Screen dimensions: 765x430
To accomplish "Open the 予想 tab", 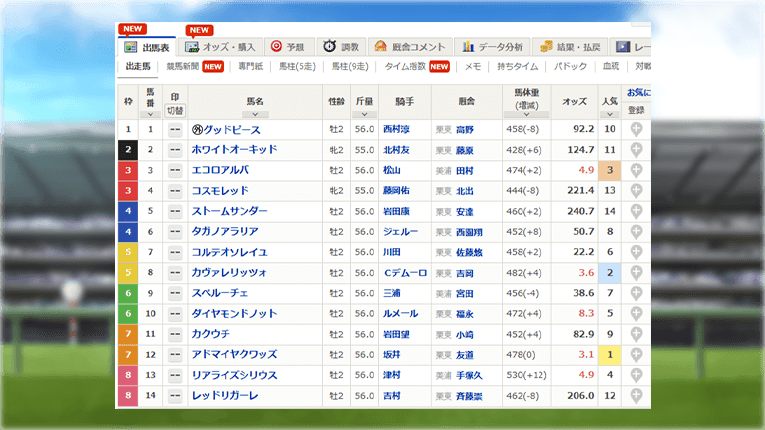I will (288, 47).
